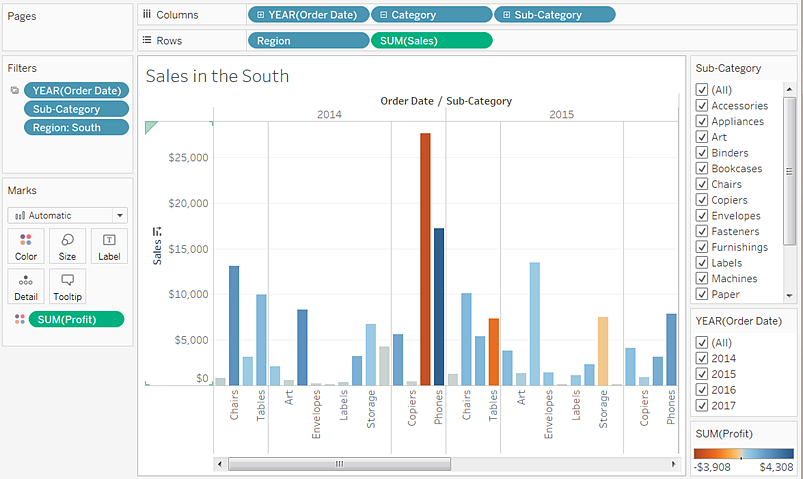The image size is (803, 479).
Task: Click the horizontal scrollbar right arrow
Action: [x=673, y=464]
